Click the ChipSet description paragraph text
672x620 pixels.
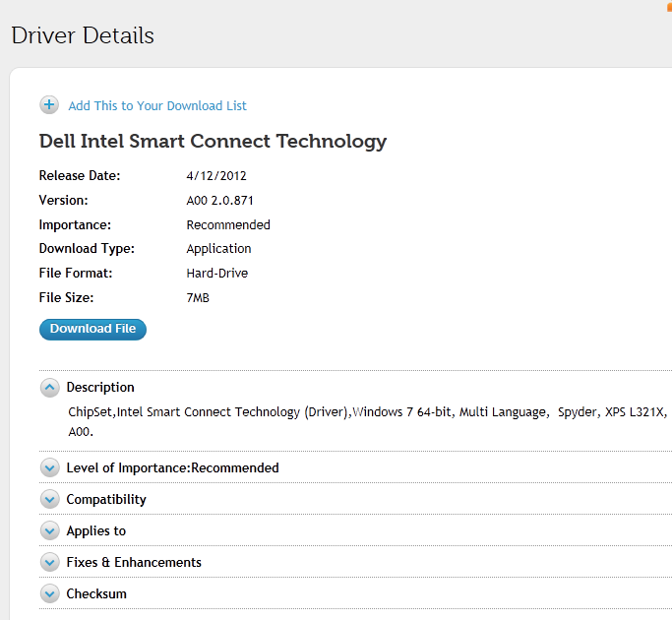coord(366,412)
